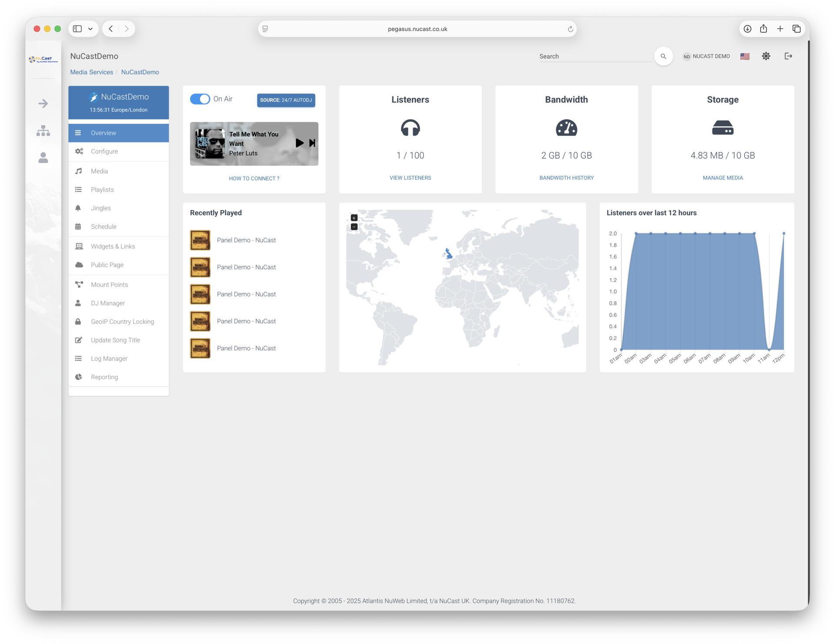The width and height of the screenshot is (835, 644).
Task: Click the VIEW LISTENERS link
Action: (410, 178)
